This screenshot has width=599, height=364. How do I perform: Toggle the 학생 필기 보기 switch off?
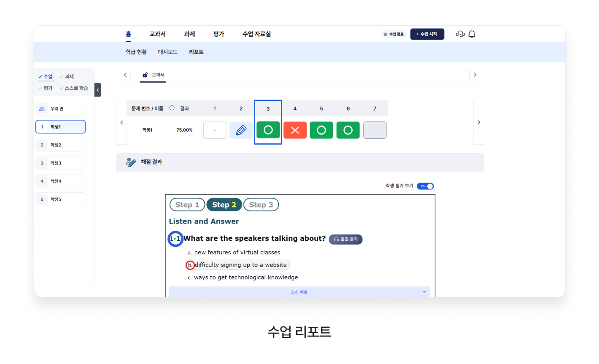(x=425, y=186)
